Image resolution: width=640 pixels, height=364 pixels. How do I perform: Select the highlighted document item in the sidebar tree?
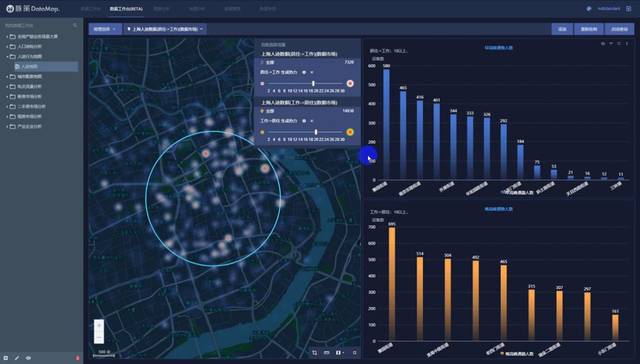pyautogui.click(x=46, y=66)
